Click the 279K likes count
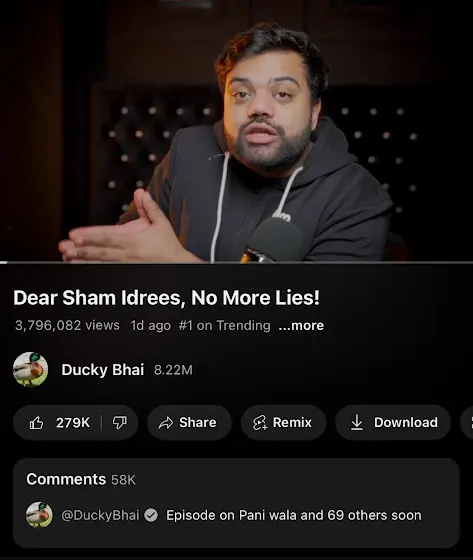473x560 pixels. click(73, 422)
